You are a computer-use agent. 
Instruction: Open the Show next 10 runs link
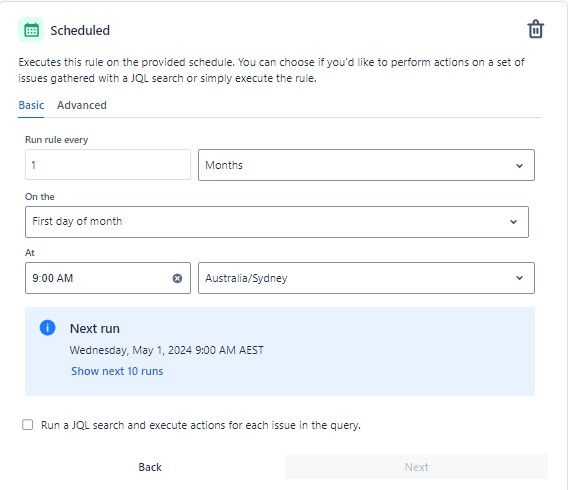(117, 371)
